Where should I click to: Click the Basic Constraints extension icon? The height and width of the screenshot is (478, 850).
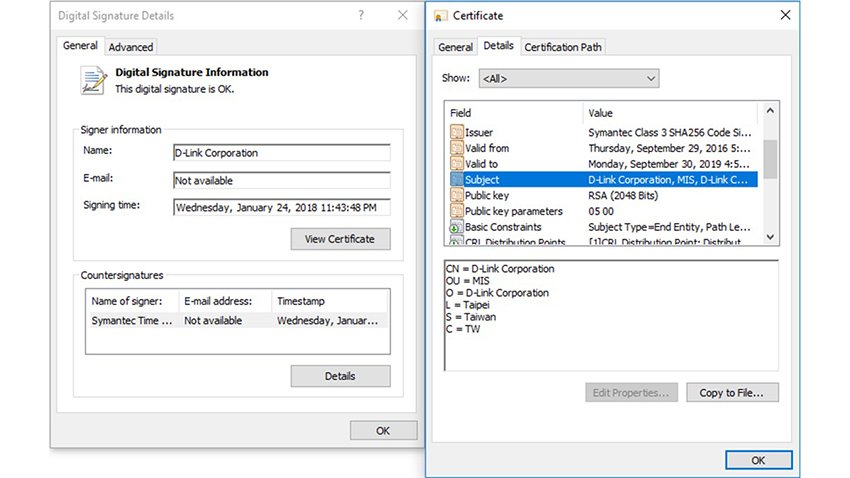457,227
